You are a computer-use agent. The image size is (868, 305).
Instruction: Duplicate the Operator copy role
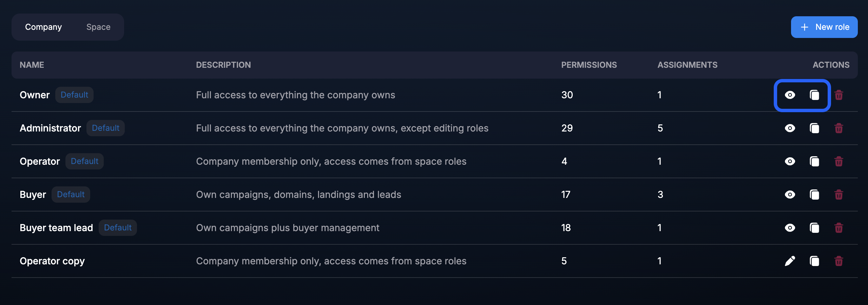[x=814, y=261]
